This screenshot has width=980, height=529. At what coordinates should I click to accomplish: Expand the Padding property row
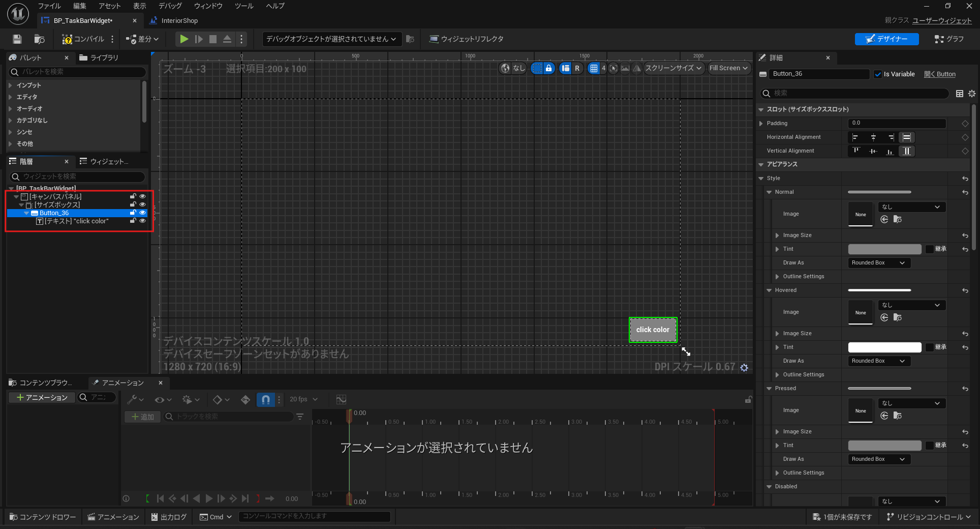tap(761, 124)
